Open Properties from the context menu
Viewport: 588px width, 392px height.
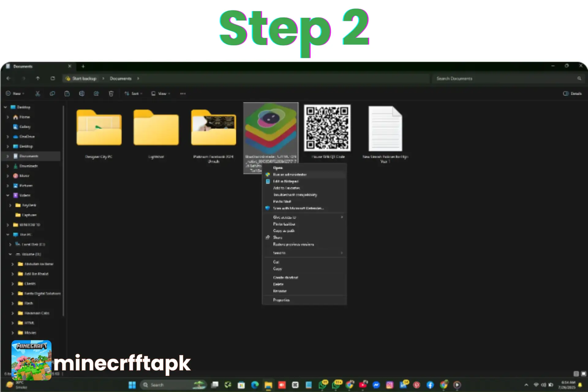pyautogui.click(x=304, y=300)
